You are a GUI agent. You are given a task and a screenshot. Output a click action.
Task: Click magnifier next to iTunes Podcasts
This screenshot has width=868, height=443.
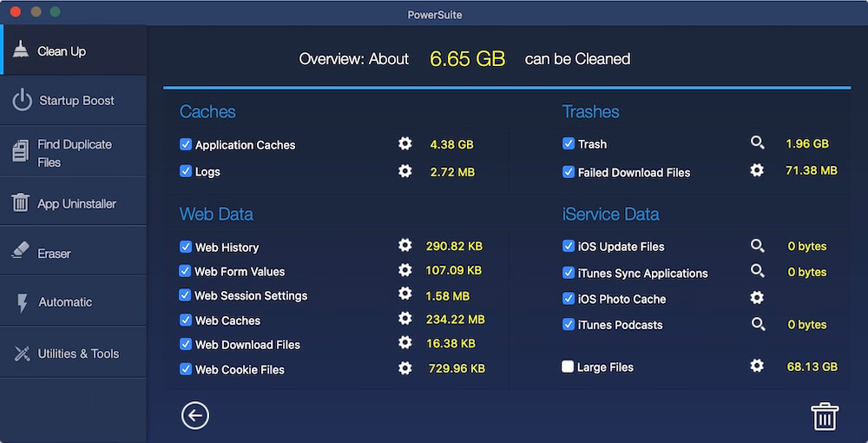point(758,324)
